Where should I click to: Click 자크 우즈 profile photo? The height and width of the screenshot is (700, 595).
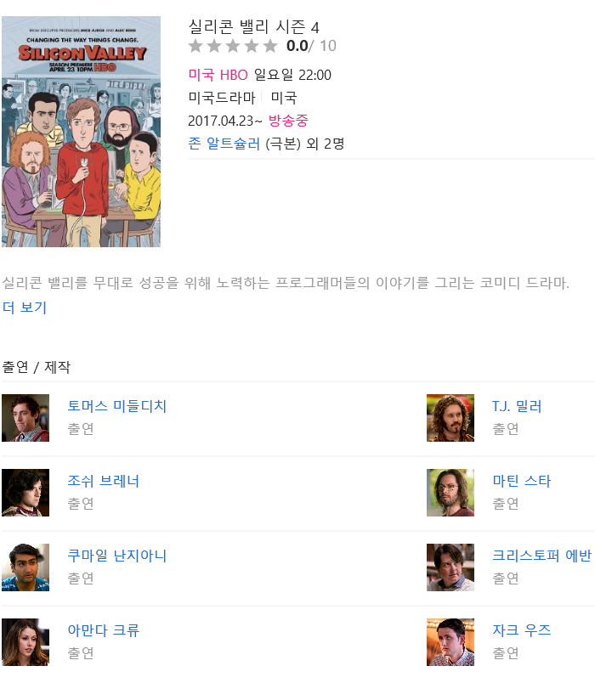point(450,642)
